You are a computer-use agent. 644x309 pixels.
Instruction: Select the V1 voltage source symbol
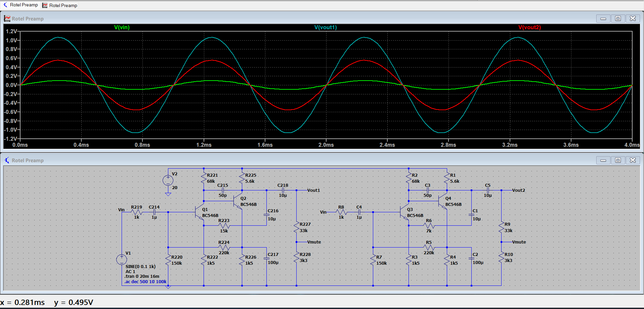pos(122,259)
